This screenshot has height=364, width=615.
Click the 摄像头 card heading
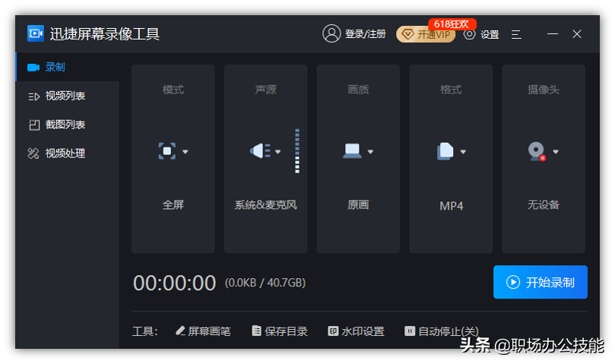pos(544,90)
